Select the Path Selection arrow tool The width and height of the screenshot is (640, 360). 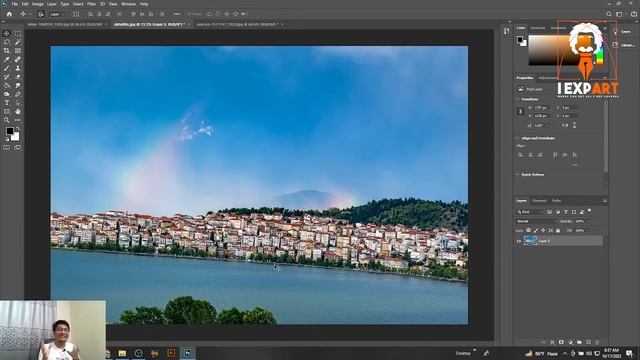coord(18,103)
